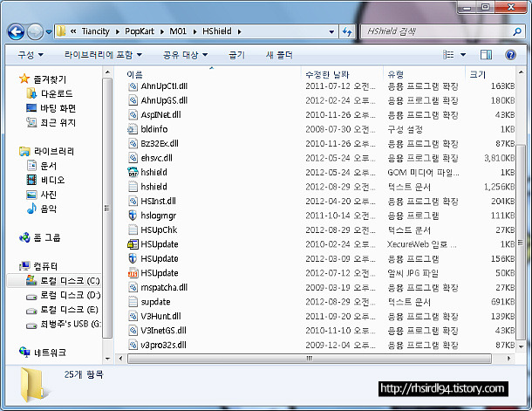The height and width of the screenshot is (411, 532).
Task: Select the V3Hunt.dll file icon
Action: click(x=133, y=316)
